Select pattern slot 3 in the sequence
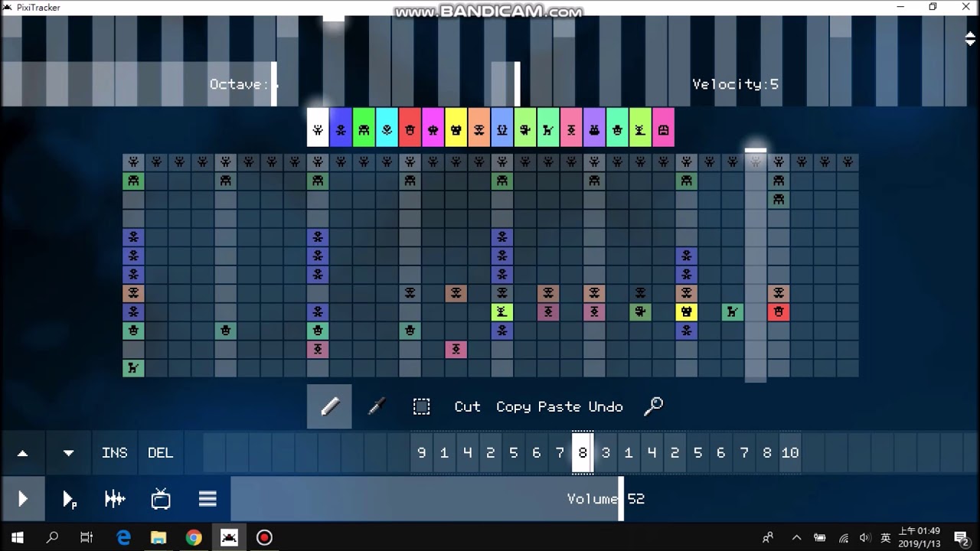 coord(606,453)
